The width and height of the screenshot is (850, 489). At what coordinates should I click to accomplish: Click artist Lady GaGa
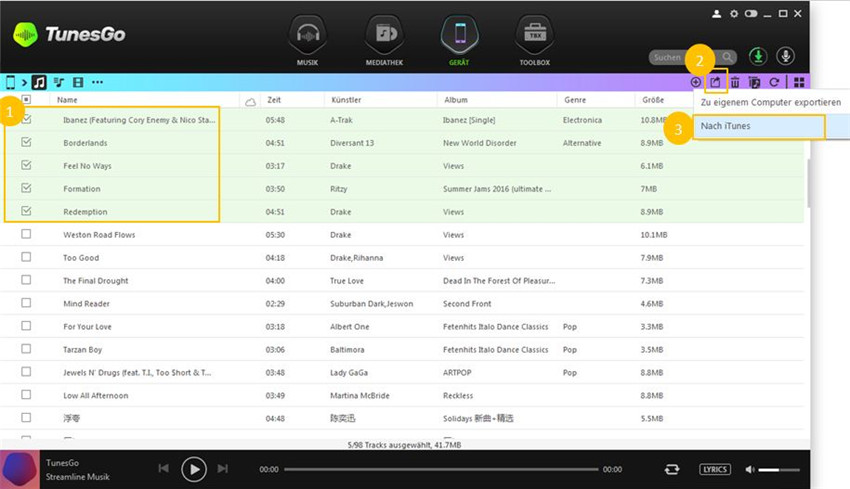349,372
